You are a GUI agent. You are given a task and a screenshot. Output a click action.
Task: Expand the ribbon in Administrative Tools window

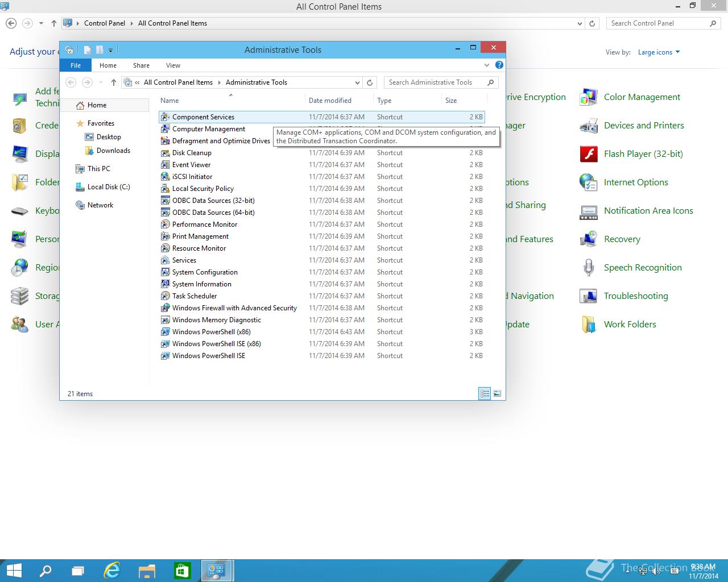click(x=487, y=65)
